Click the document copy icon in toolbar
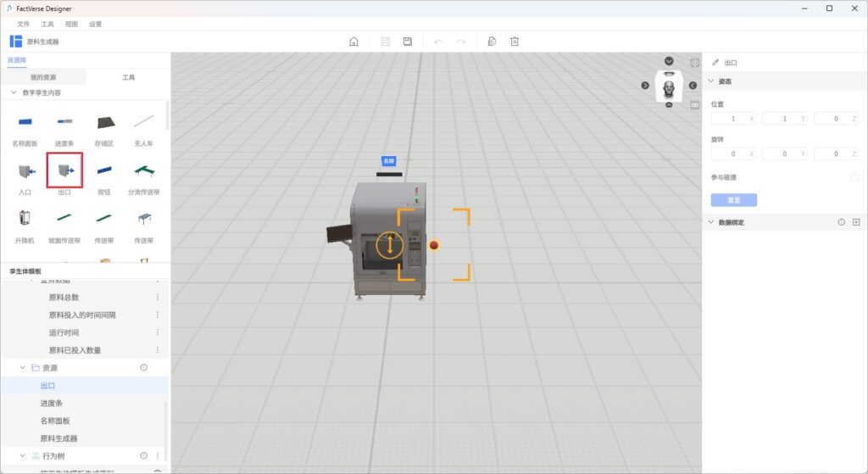The height and width of the screenshot is (474, 868). [x=492, y=42]
